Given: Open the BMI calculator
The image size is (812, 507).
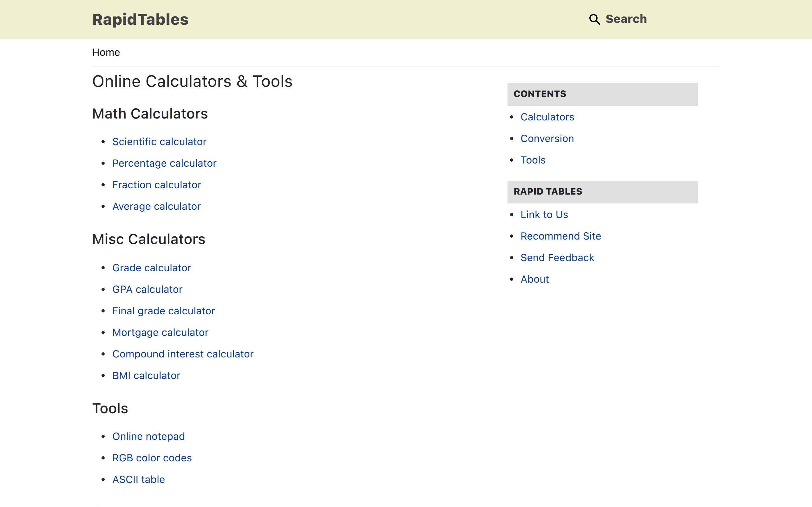Looking at the screenshot, I should [x=146, y=375].
